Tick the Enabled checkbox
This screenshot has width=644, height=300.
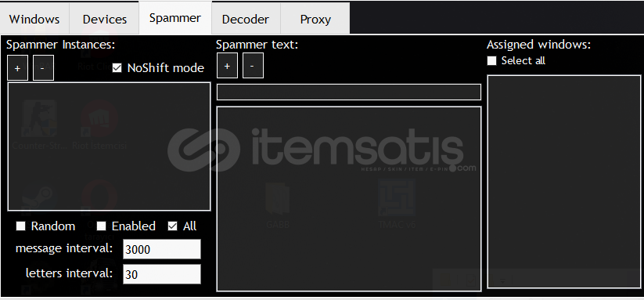pyautogui.click(x=101, y=226)
